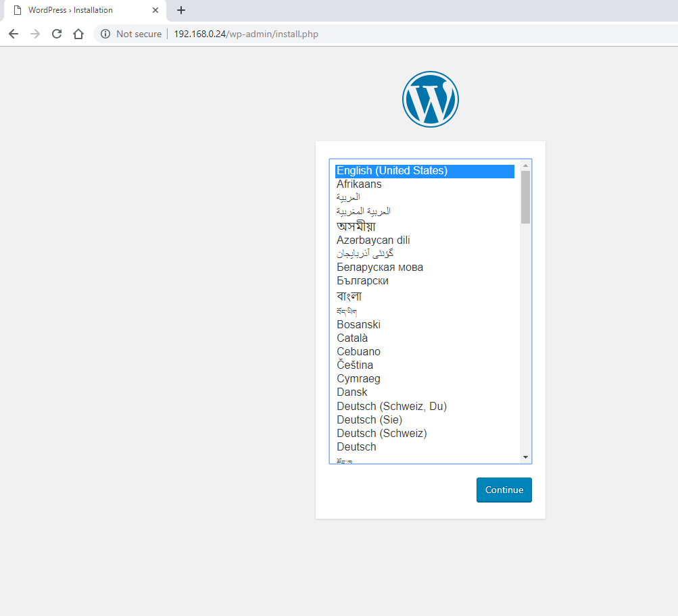The image size is (678, 616).
Task: Select plain Deutsch language option
Action: pyautogui.click(x=425, y=447)
